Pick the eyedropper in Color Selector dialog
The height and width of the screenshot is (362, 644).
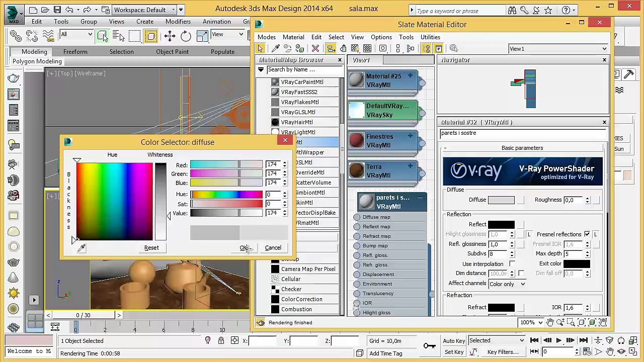(82, 247)
